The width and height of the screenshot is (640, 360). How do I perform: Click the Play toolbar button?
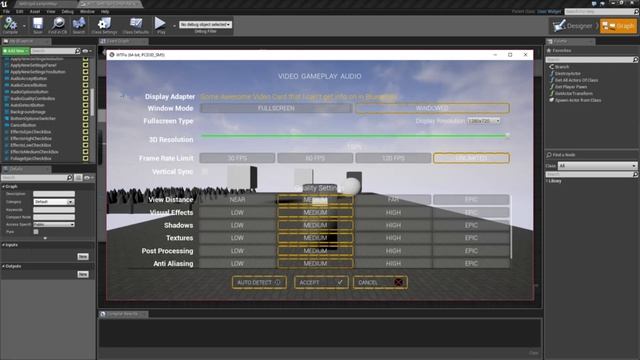(x=160, y=24)
